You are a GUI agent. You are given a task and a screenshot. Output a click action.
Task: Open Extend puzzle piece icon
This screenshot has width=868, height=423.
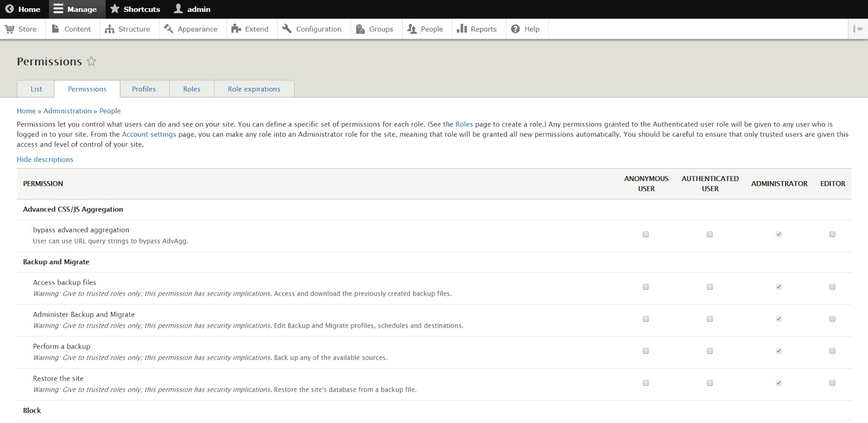pyautogui.click(x=236, y=29)
